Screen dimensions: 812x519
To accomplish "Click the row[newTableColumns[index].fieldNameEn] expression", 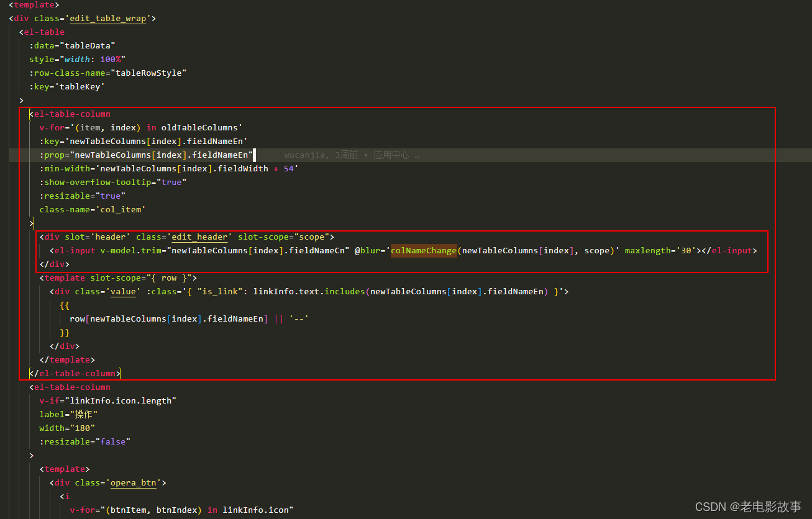I will (x=169, y=318).
